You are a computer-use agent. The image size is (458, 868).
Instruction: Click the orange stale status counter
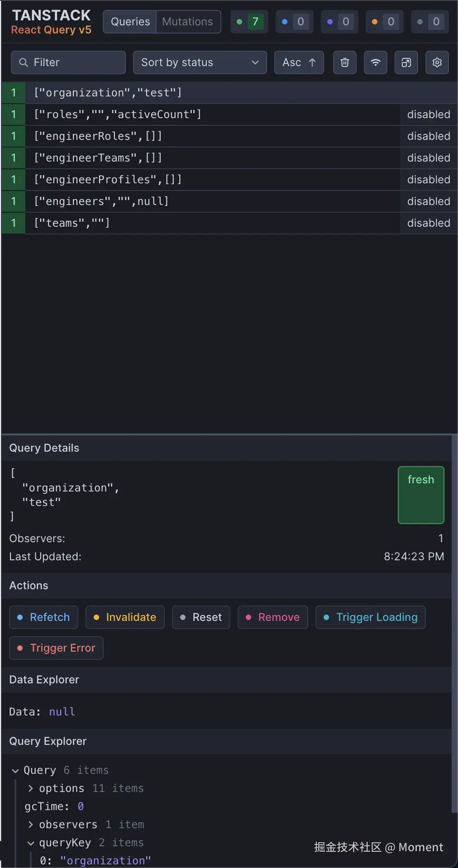[x=385, y=22]
